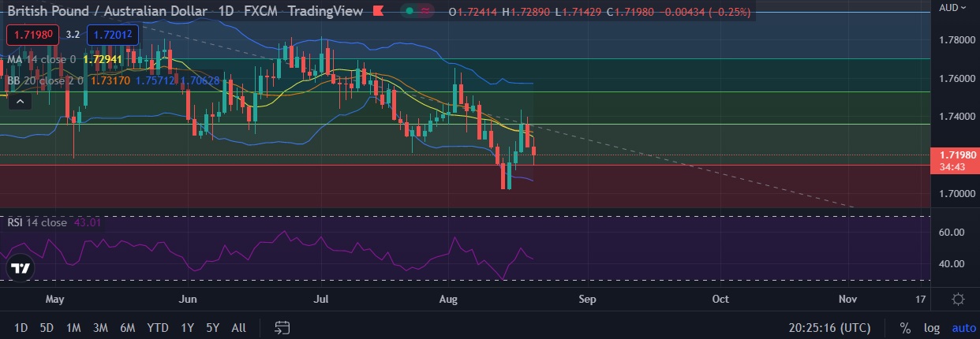Click the spread value 3.2

pyautogui.click(x=73, y=35)
